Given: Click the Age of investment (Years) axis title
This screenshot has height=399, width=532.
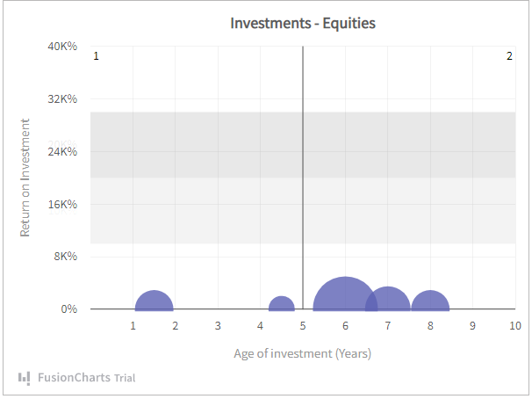Looking at the screenshot, I should [303, 353].
